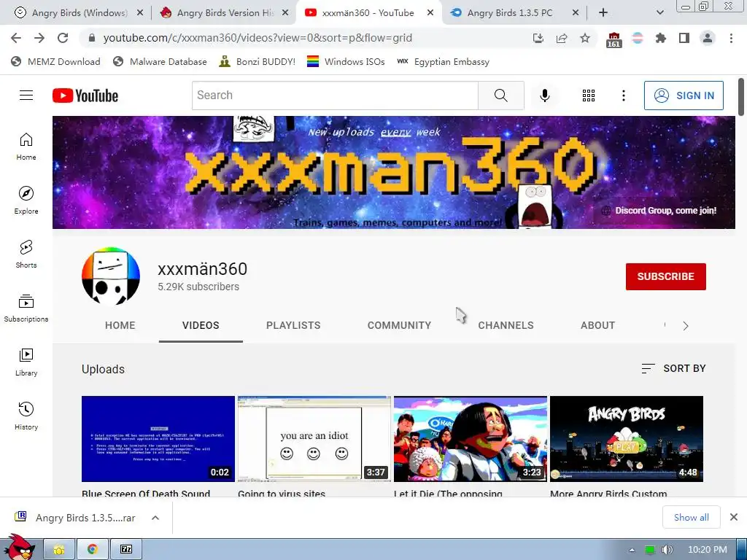Click the red SUBSCRIBE button
Screen dimensions: 747x560
click(x=665, y=276)
